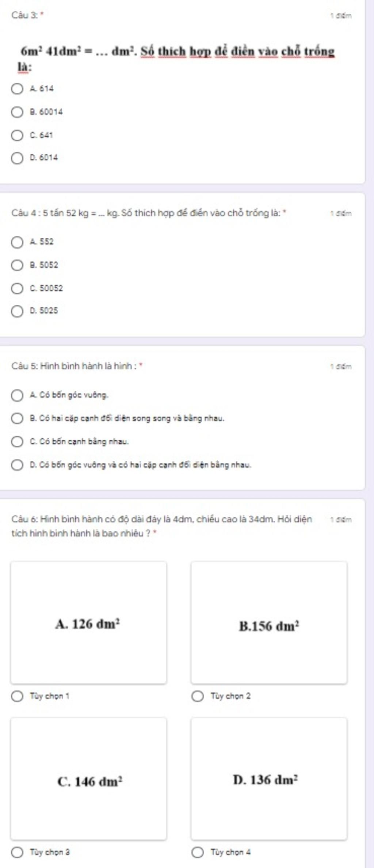
Task: Select D. 5025 in Câu 4
Action: pyautogui.click(x=17, y=311)
